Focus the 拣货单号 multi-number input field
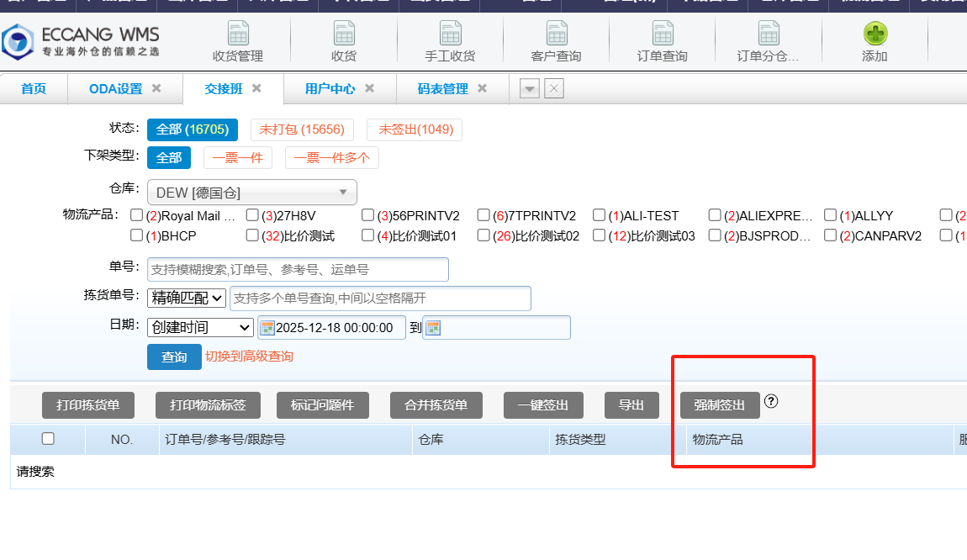The image size is (967, 560). coord(381,298)
